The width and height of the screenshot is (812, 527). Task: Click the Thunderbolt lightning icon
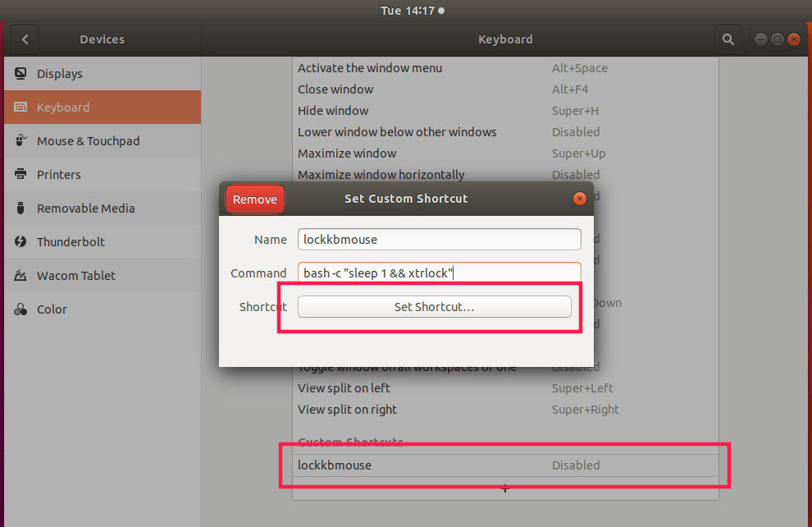[21, 241]
